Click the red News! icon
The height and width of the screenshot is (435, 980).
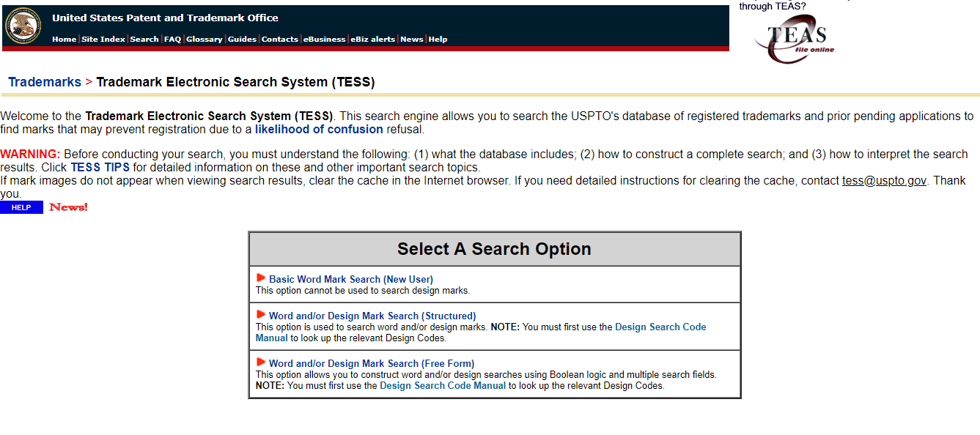click(68, 207)
